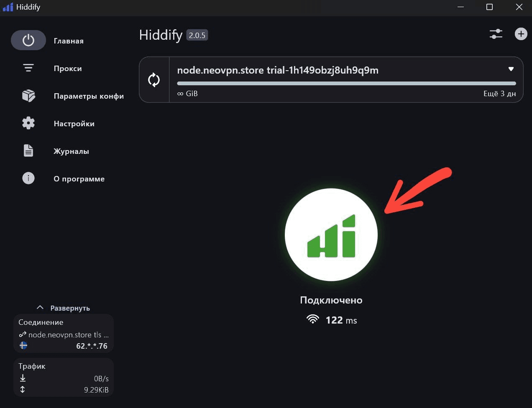This screenshot has width=532, height=408.
Task: Open Журналы using the document icon
Action: pyautogui.click(x=28, y=150)
